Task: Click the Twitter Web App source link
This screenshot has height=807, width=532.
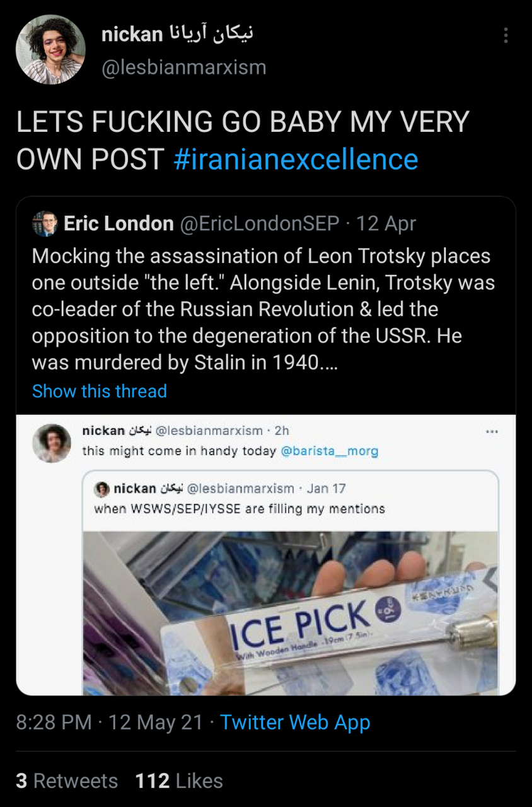Action: click(x=295, y=723)
